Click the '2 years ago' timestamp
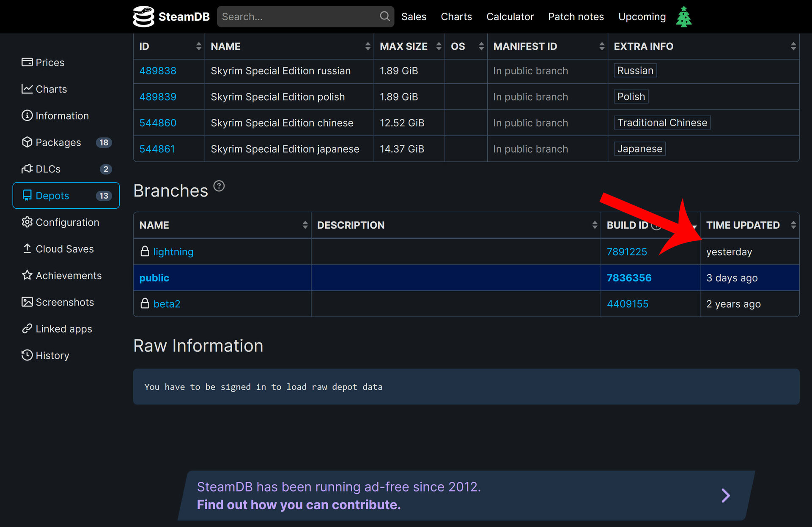812x527 pixels. [733, 304]
